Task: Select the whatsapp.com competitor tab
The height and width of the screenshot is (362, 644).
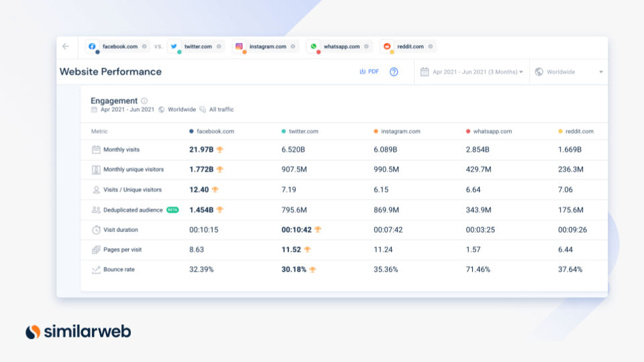Action: [x=341, y=46]
